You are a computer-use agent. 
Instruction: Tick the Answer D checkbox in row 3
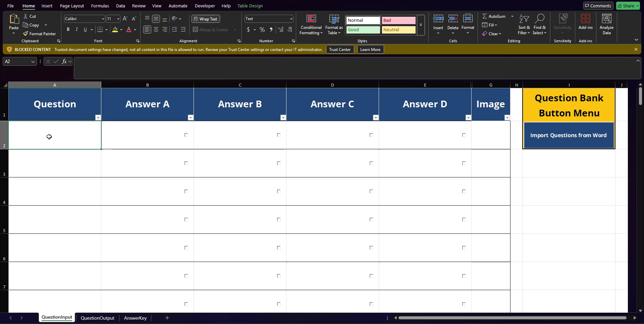click(464, 163)
